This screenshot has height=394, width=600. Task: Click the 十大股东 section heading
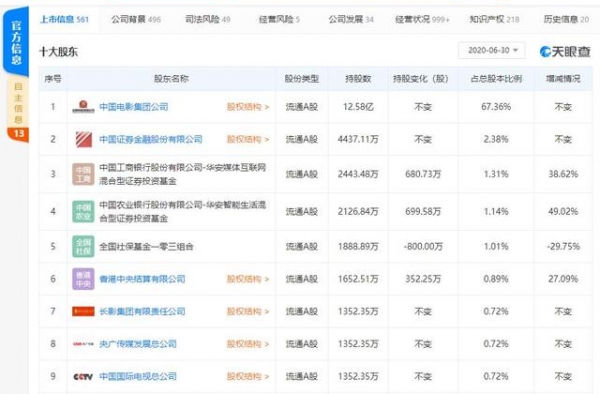[x=59, y=52]
